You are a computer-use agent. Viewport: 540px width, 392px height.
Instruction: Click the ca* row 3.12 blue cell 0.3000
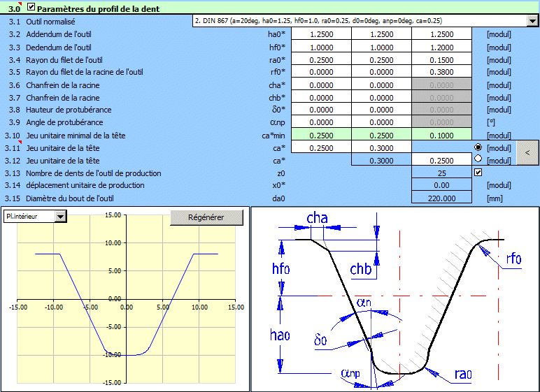tap(381, 161)
